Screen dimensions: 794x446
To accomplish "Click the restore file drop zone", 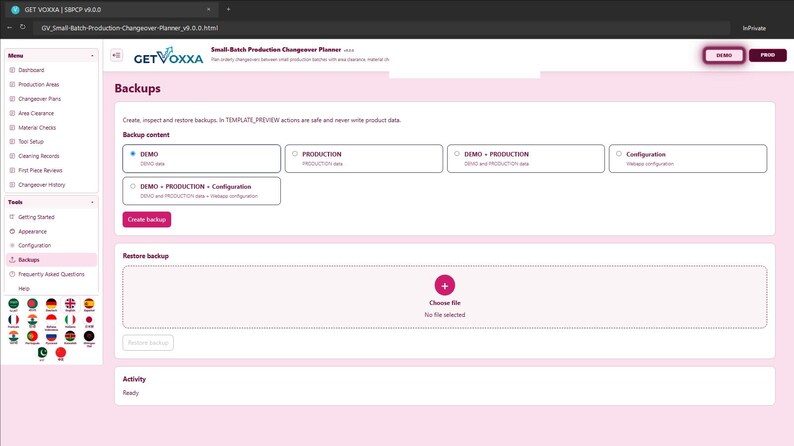I will (x=445, y=297).
